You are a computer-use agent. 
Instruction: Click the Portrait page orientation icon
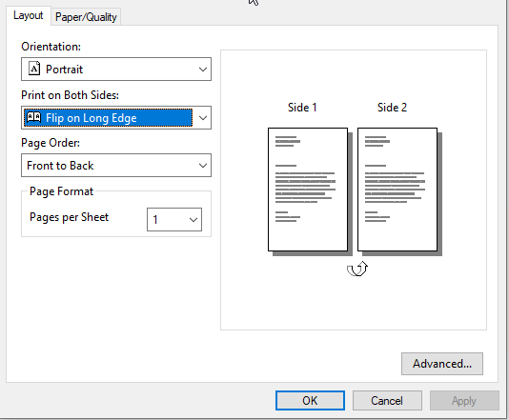[34, 69]
